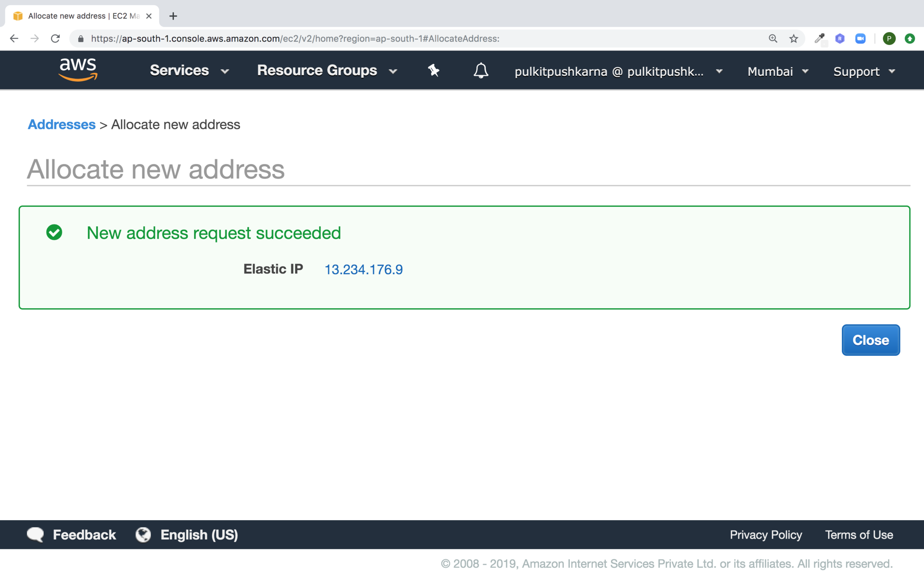Open the Chrome profile avatar P
924x578 pixels.
tap(889, 39)
